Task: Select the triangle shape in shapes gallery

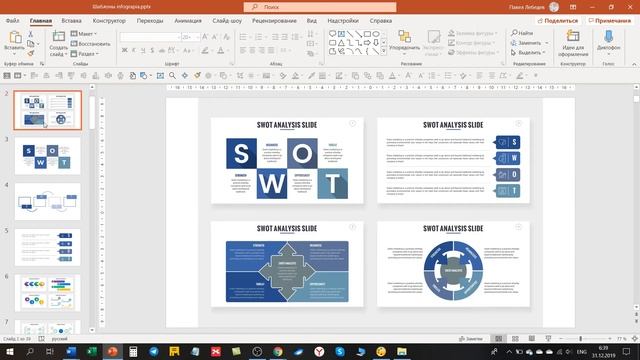Action: point(341,42)
